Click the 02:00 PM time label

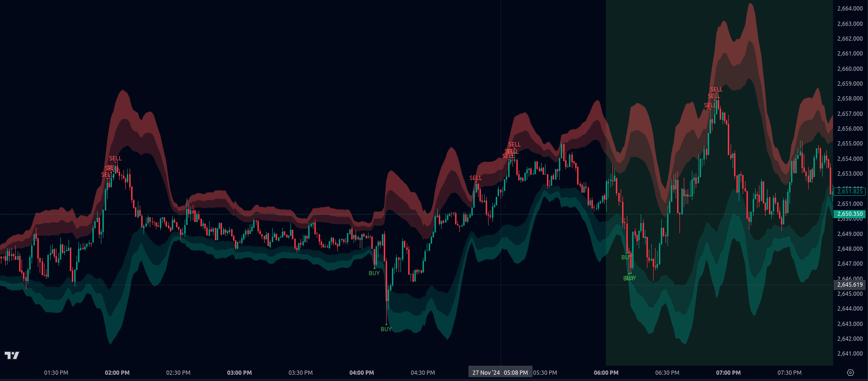tap(117, 373)
